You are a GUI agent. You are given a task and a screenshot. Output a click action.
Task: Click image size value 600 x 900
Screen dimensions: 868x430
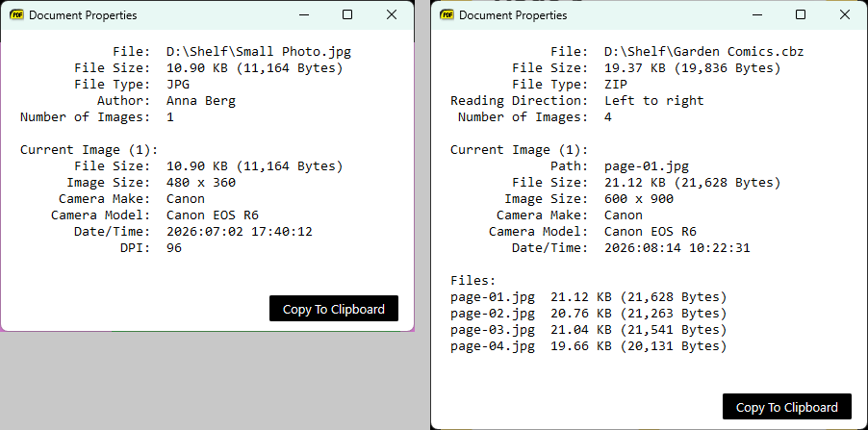[639, 199]
